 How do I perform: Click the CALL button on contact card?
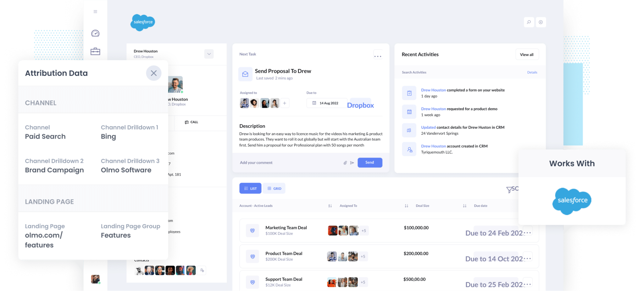click(x=192, y=122)
